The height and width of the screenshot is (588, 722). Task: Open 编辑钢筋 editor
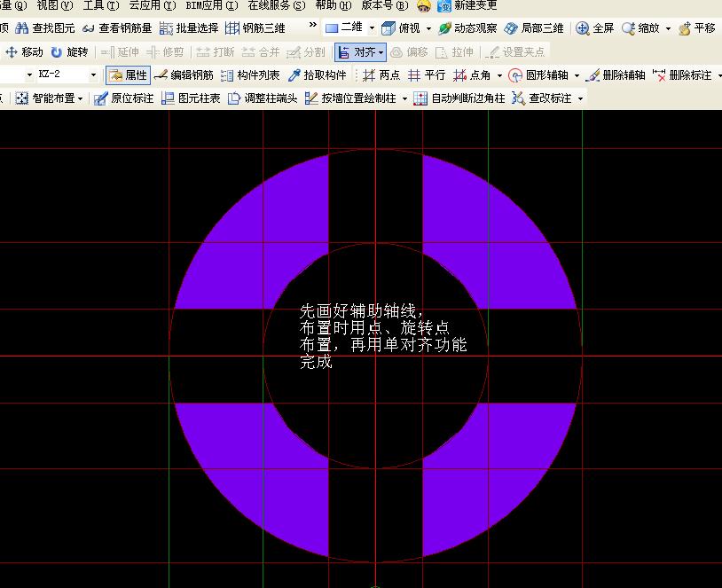click(x=184, y=75)
